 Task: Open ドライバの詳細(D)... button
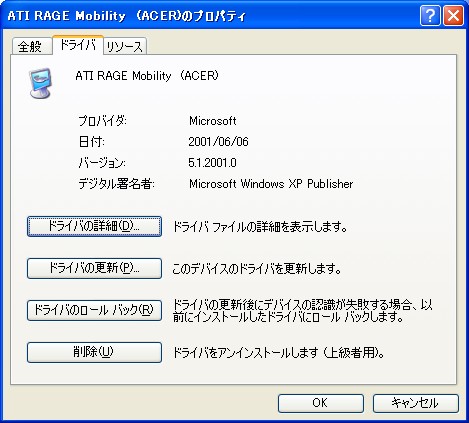pos(94,226)
